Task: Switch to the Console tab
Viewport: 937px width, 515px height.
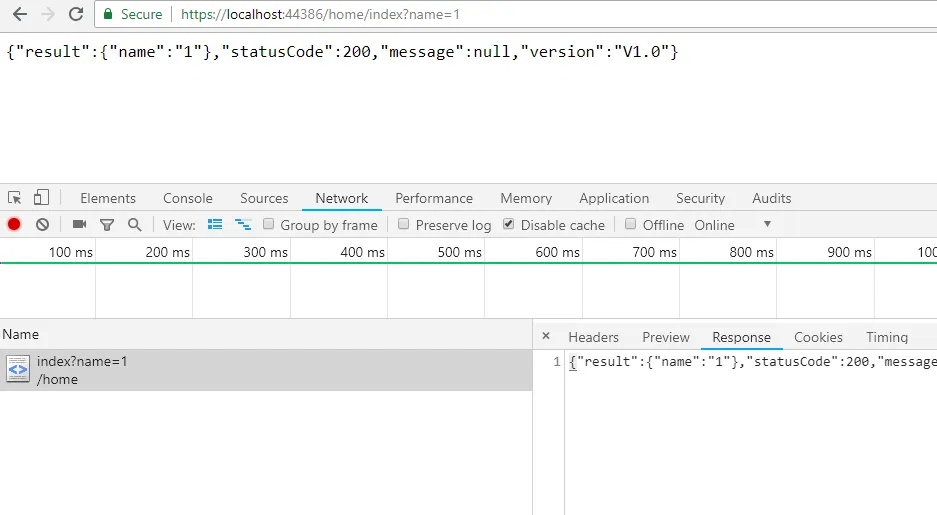Action: tap(188, 198)
